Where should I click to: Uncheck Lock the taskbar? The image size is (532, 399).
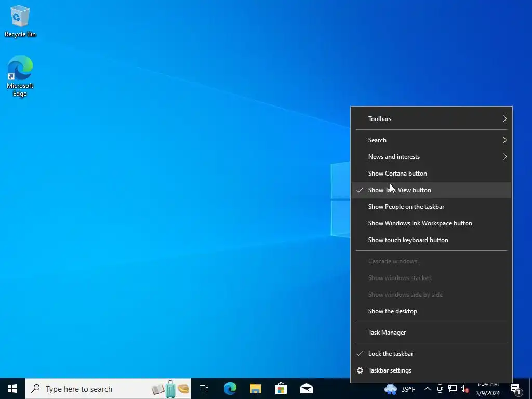[432, 354]
